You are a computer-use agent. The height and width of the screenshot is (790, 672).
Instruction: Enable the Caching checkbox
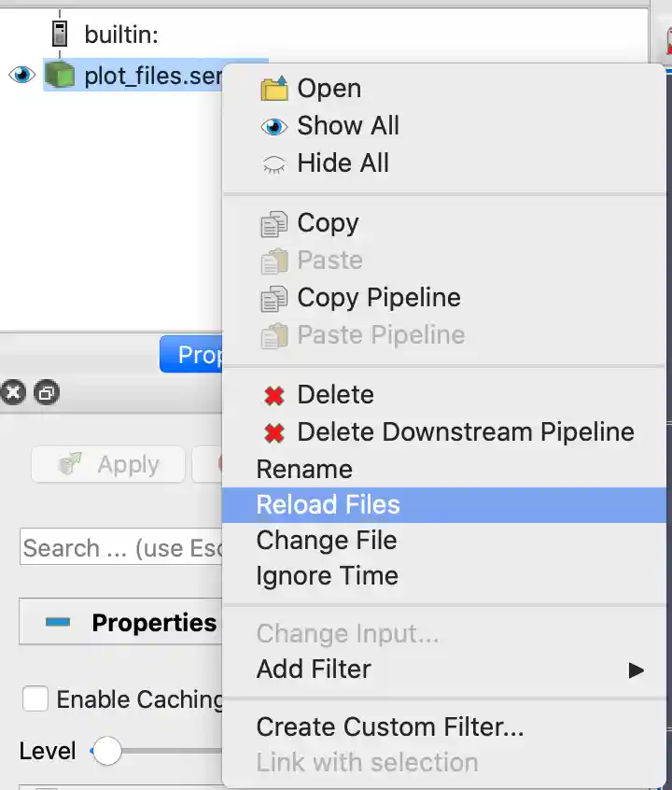(35, 698)
